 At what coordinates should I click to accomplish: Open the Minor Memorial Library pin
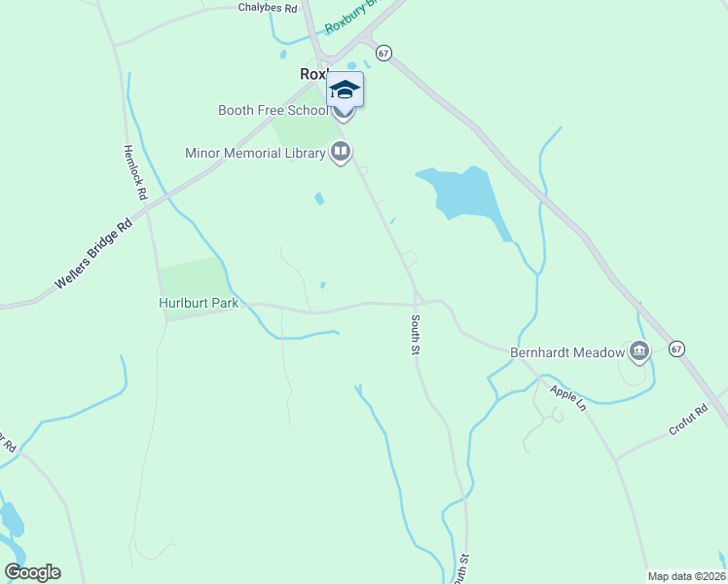[341, 153]
